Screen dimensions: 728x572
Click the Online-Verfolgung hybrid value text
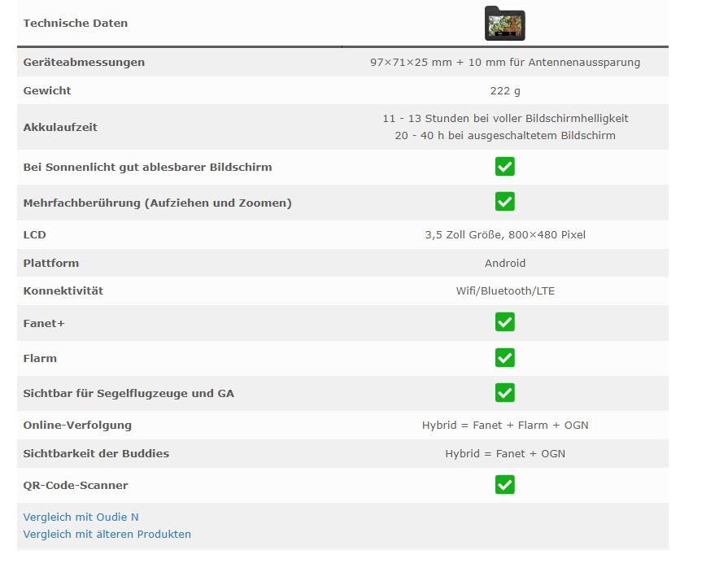tap(505, 426)
